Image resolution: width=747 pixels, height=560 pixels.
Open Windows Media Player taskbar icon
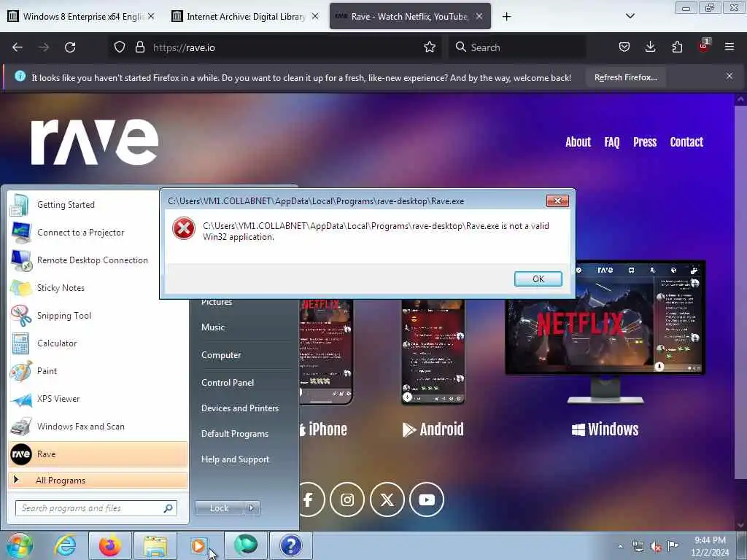point(200,545)
